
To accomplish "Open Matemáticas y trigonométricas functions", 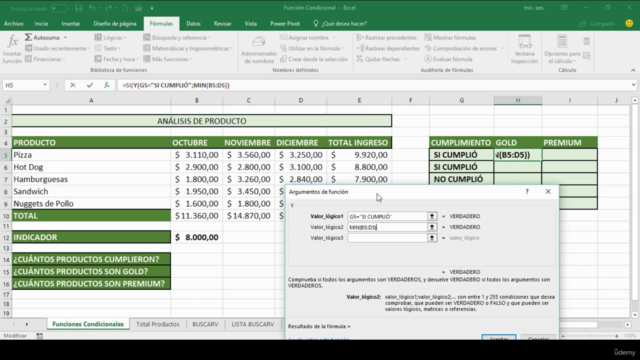I will pyautogui.click(x=188, y=48).
